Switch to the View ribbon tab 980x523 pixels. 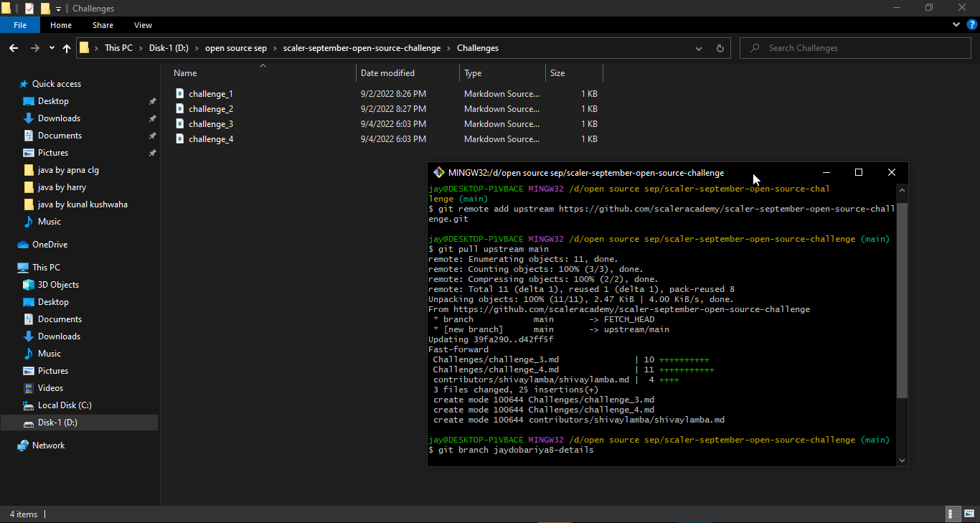coord(143,24)
